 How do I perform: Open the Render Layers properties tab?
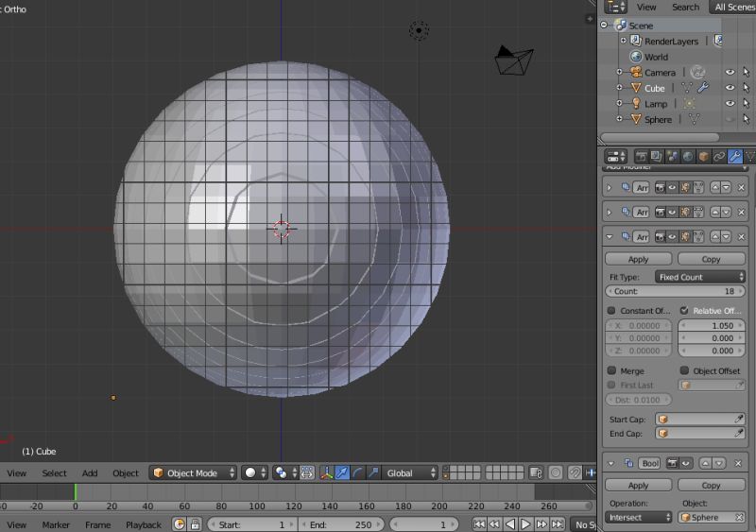click(656, 157)
